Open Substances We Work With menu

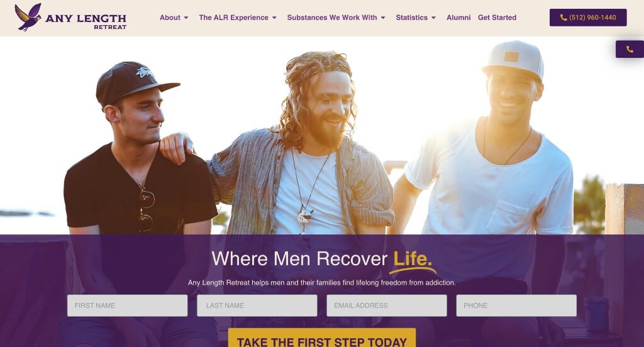point(332,18)
